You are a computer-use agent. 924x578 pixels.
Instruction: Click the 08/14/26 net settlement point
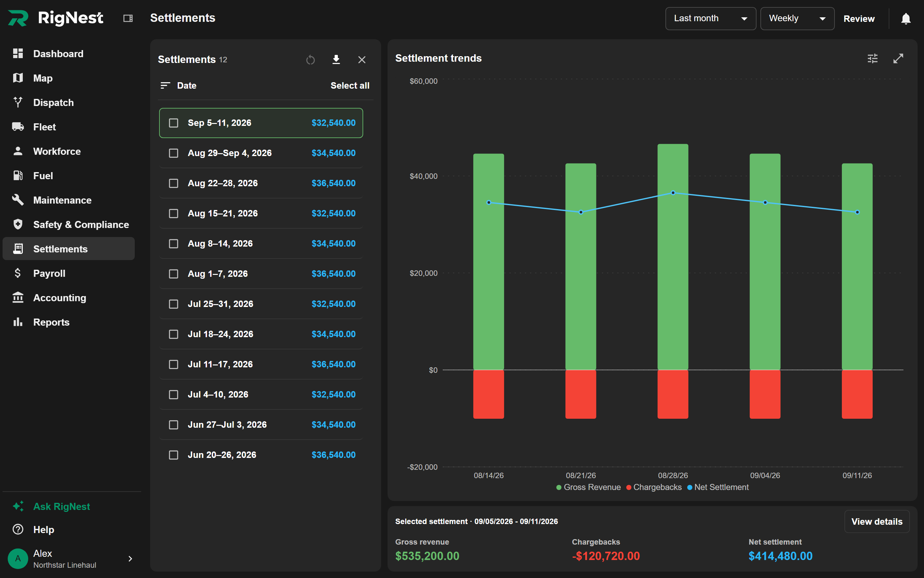(x=489, y=202)
